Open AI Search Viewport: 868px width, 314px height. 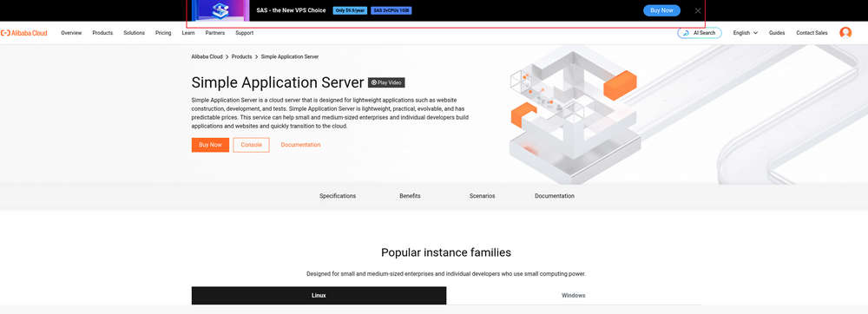699,33
